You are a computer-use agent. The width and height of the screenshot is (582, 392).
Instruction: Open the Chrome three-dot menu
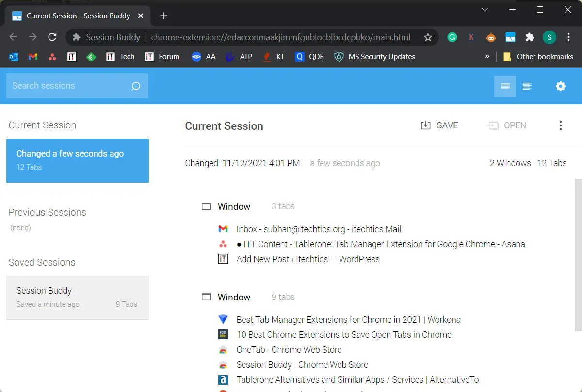[568, 37]
